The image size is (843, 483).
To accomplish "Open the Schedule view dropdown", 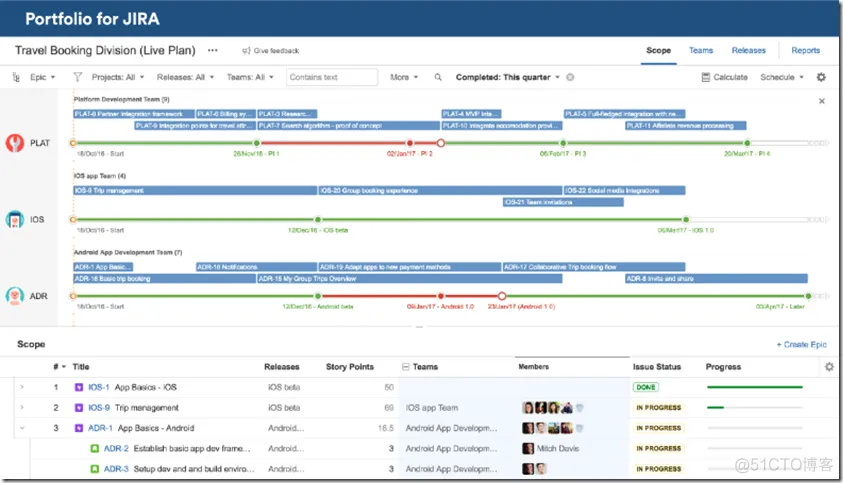I will 782,77.
